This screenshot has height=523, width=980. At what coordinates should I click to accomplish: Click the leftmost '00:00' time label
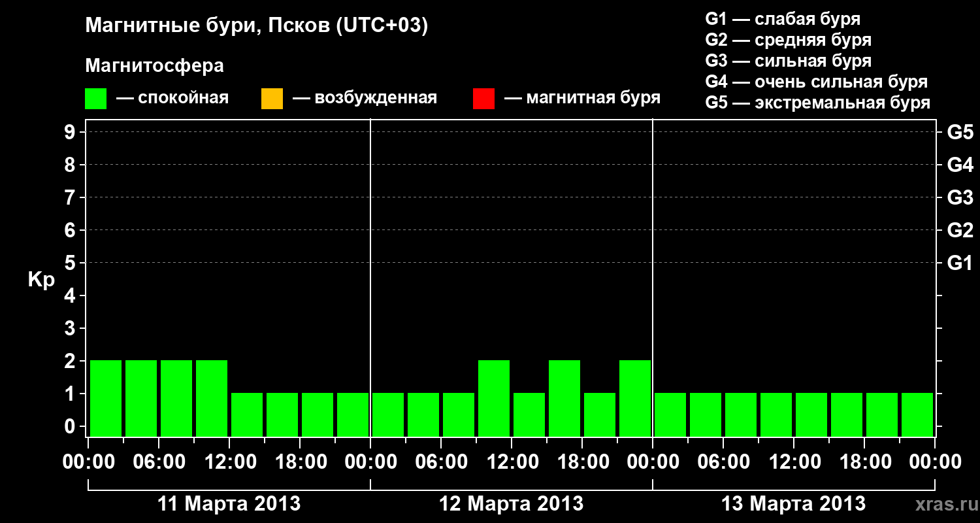[x=88, y=462]
